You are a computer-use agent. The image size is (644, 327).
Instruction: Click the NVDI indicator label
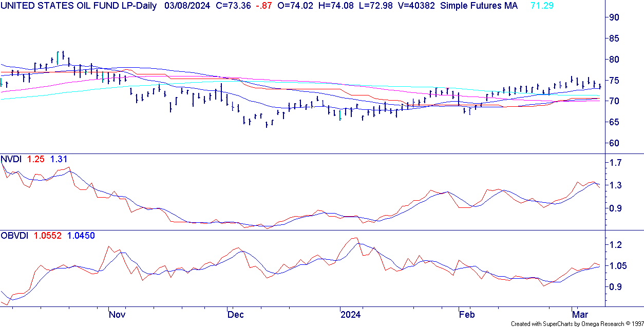pos(11,159)
